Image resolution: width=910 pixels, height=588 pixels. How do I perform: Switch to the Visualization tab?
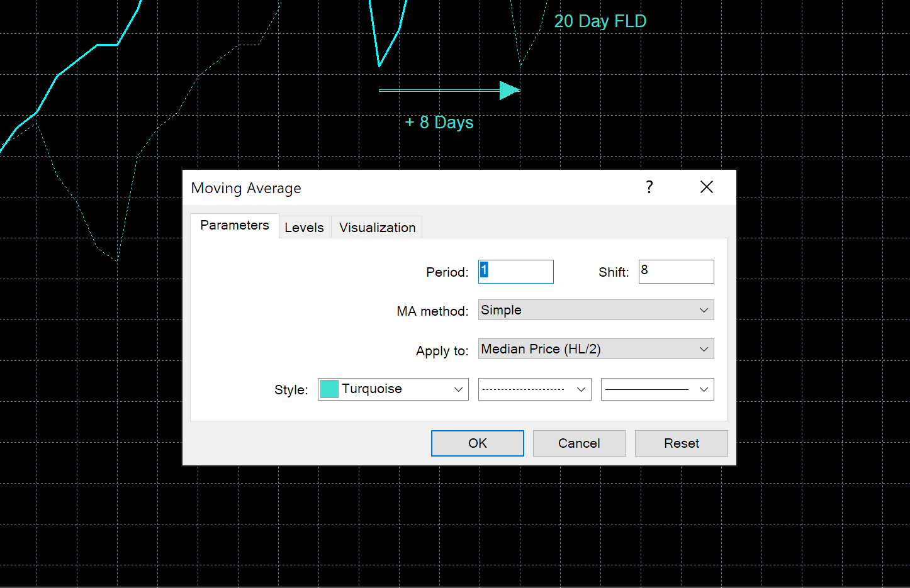point(376,227)
